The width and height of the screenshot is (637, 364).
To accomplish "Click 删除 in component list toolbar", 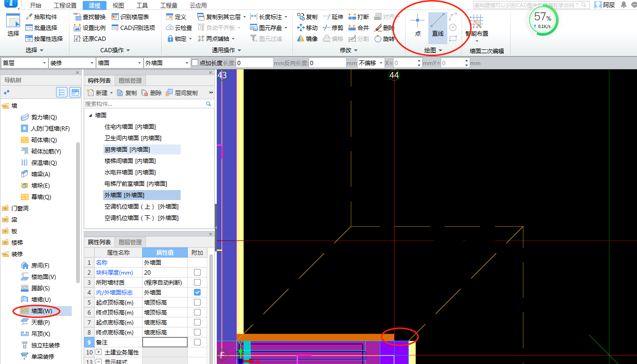I will click(152, 93).
